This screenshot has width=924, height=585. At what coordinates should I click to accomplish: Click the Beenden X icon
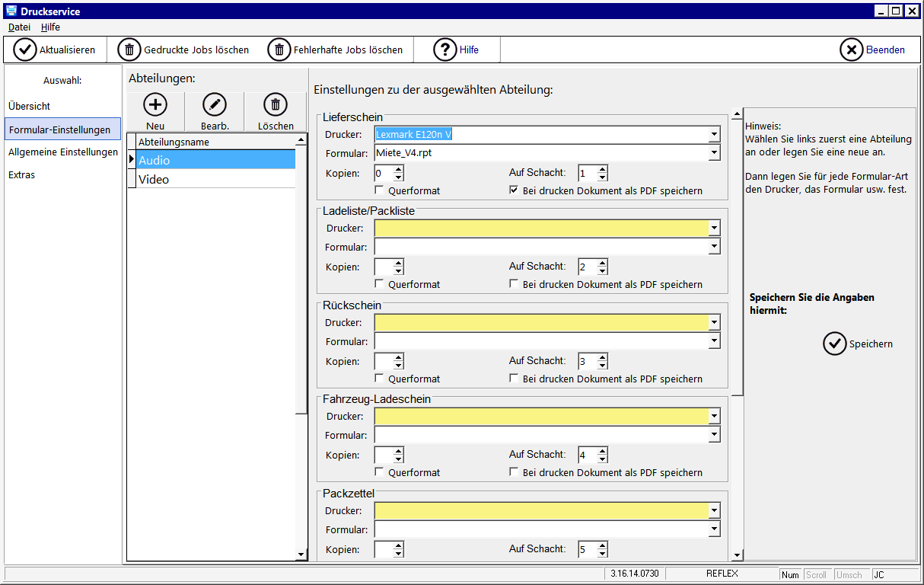tap(852, 50)
